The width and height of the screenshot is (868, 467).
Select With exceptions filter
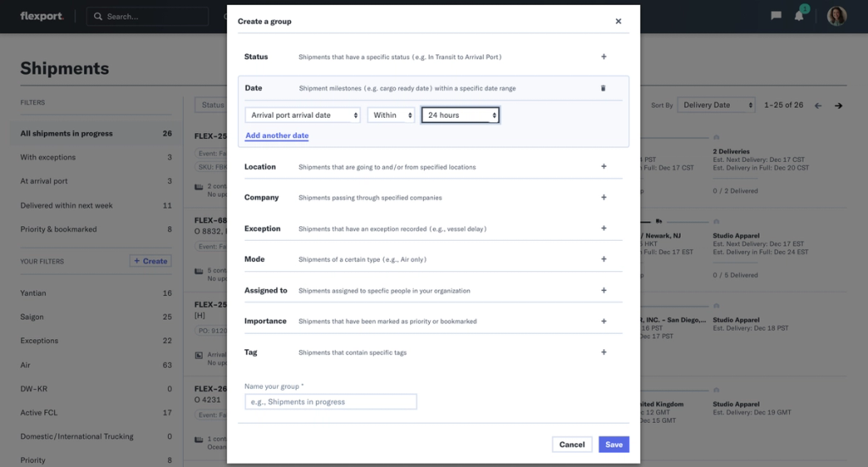point(96,157)
